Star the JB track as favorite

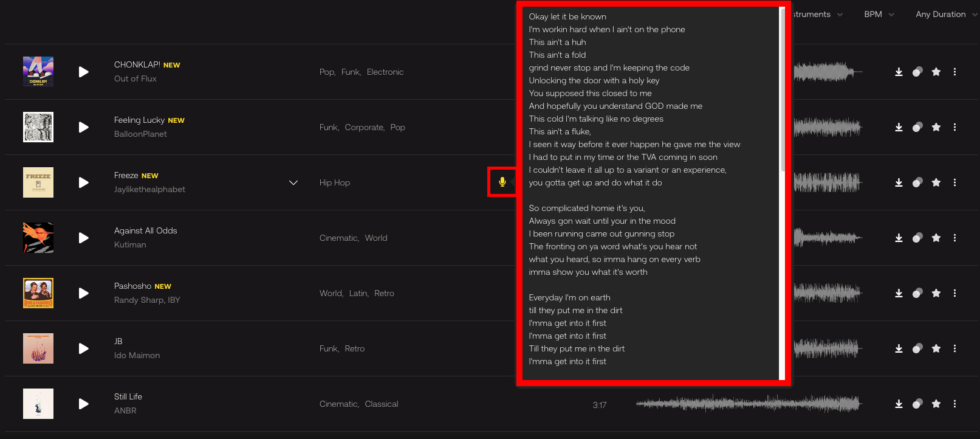(x=936, y=348)
